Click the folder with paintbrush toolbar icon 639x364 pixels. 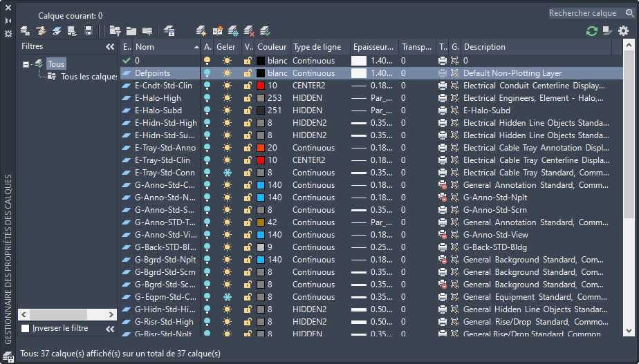point(147,30)
